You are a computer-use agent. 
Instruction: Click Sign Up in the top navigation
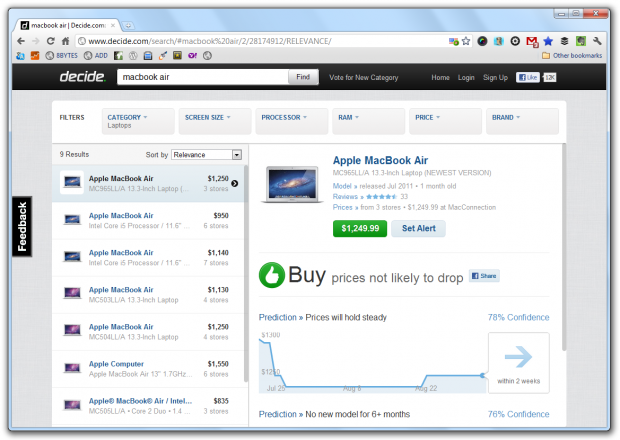point(495,77)
